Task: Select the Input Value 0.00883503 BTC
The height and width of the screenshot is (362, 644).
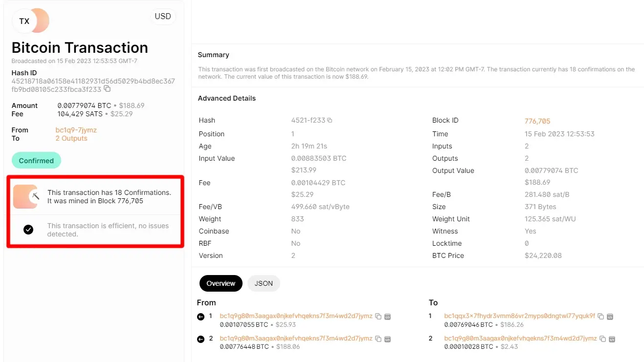Action: pos(318,158)
